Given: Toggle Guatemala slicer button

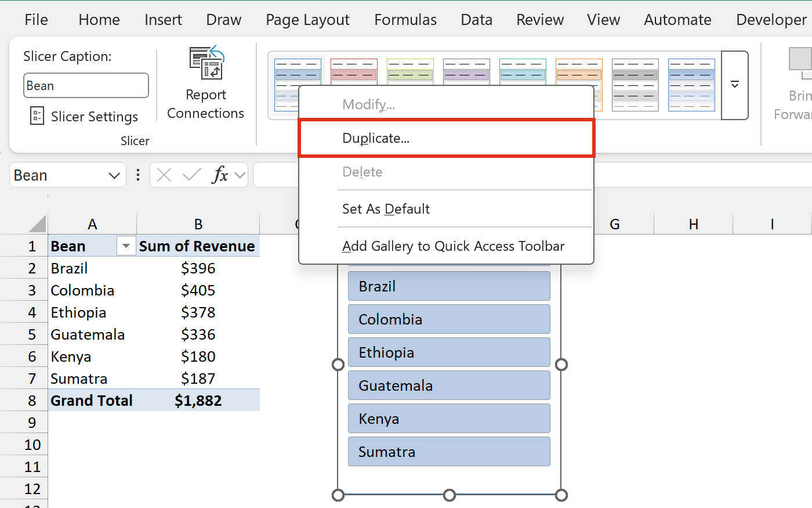Looking at the screenshot, I should coord(449,385).
